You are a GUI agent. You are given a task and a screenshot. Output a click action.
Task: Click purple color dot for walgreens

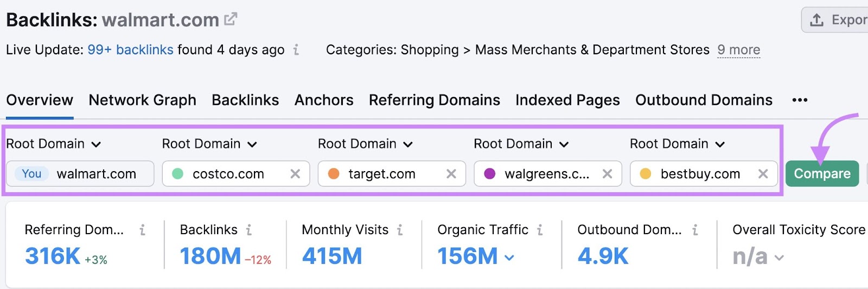(489, 174)
